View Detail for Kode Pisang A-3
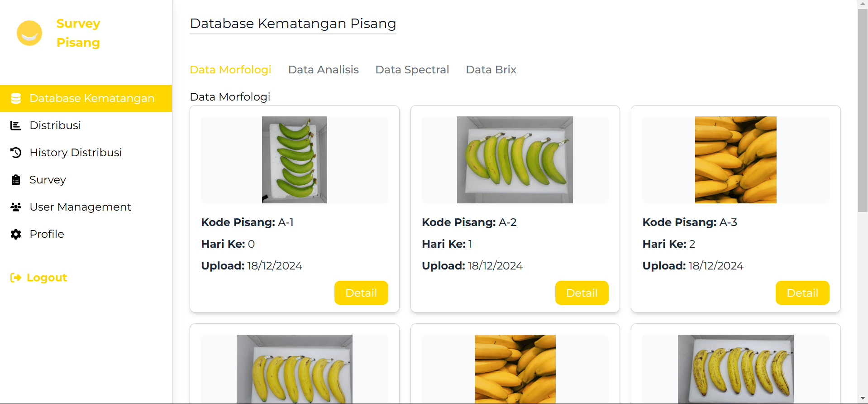 pyautogui.click(x=802, y=293)
